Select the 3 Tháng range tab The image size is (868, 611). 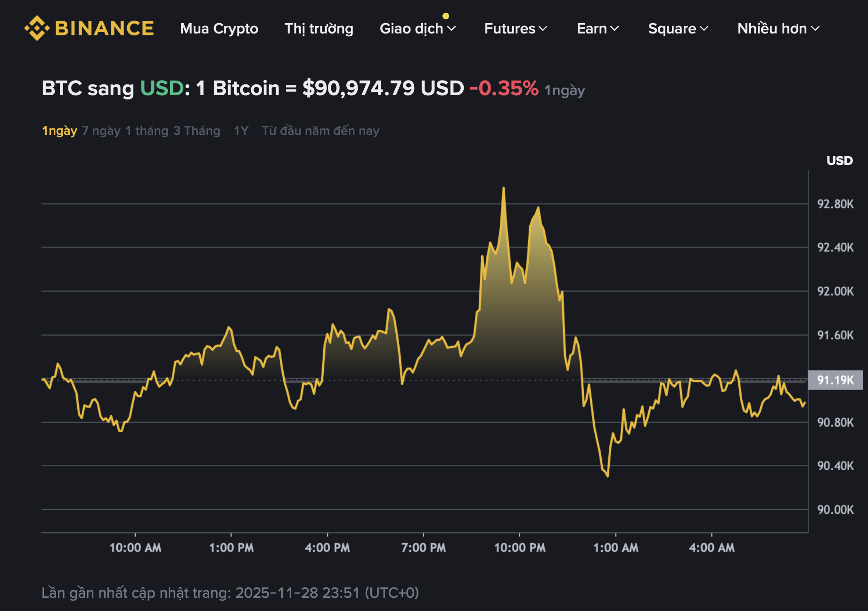point(197,131)
